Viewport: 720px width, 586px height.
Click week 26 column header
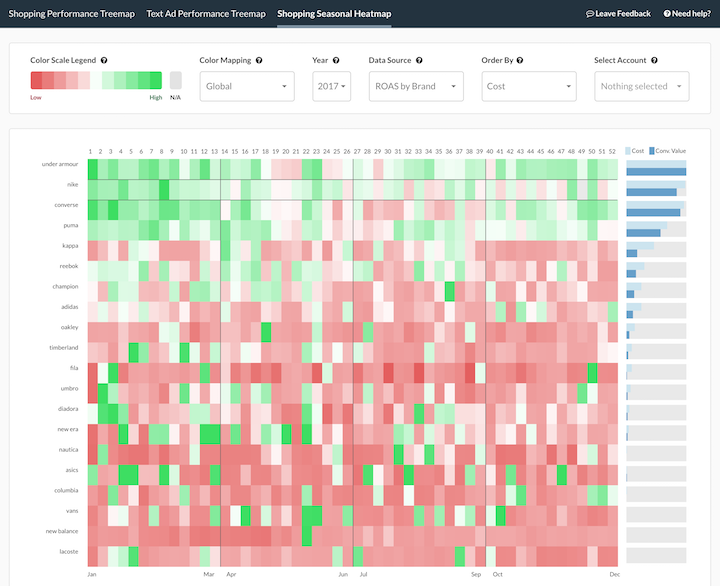(x=347, y=151)
